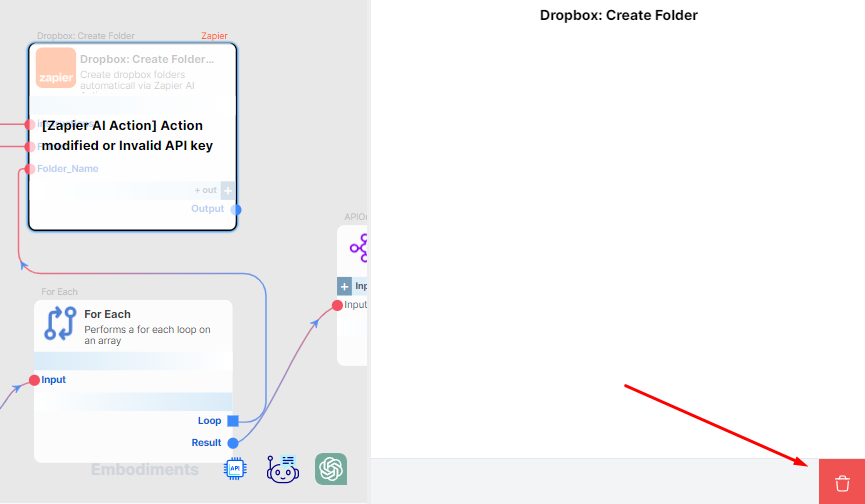865x504 pixels.
Task: Click the For Each node title
Action: point(108,314)
